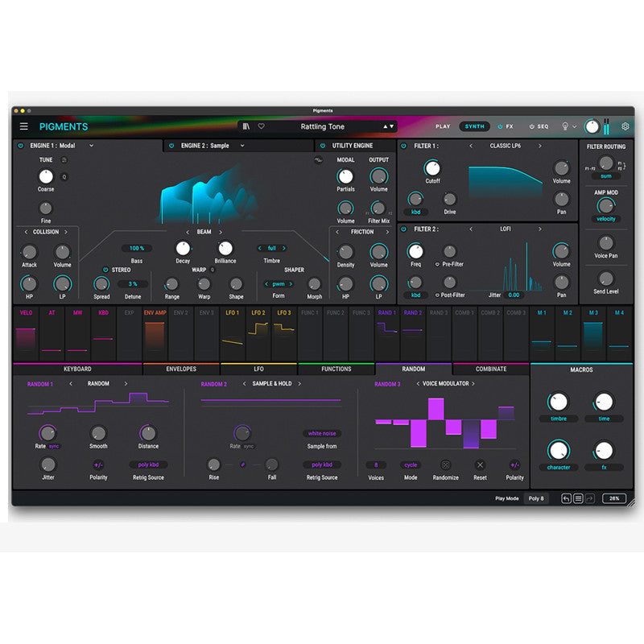644x644 pixels.
Task: Switch to next Collision type arrow
Action: (66, 232)
